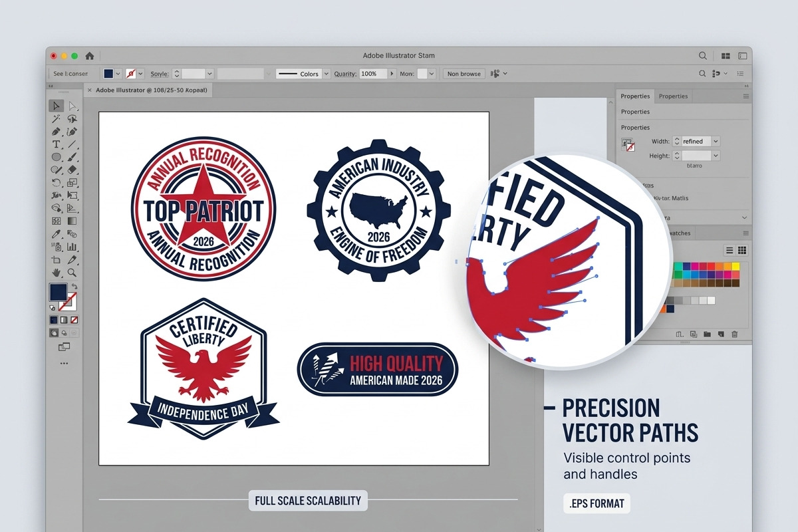Select the Type tool
798x532 pixels.
point(56,144)
